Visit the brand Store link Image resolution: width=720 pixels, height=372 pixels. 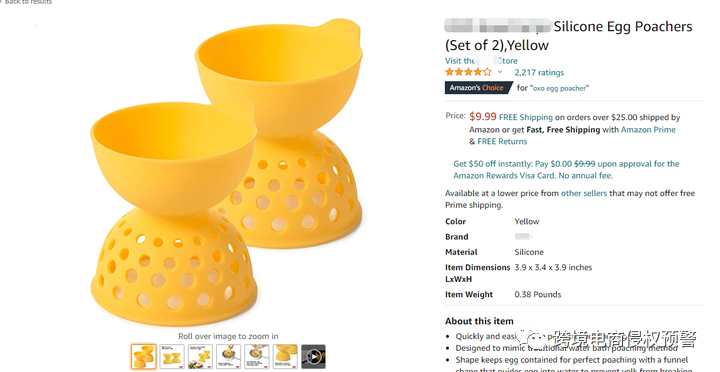click(x=481, y=61)
